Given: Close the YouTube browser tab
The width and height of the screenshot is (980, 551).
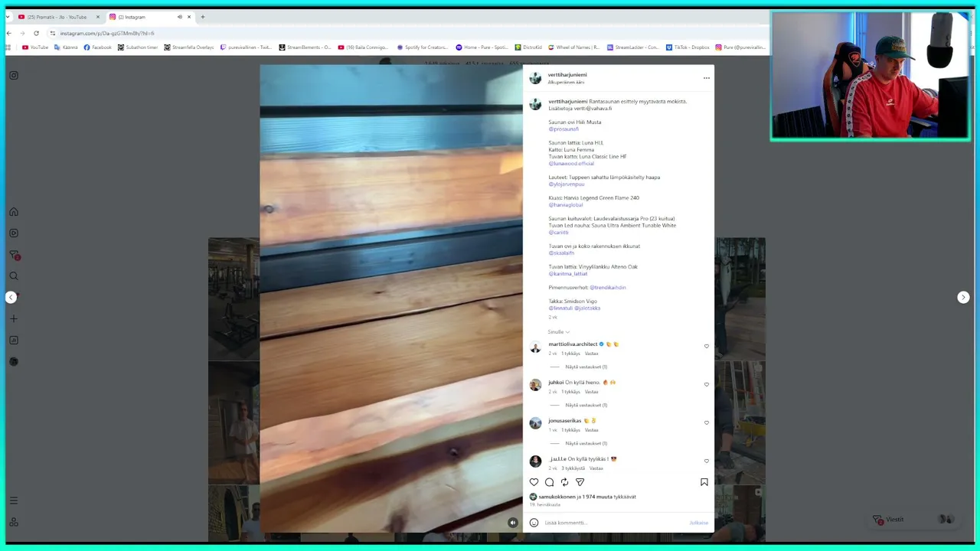Looking at the screenshot, I should (x=98, y=17).
